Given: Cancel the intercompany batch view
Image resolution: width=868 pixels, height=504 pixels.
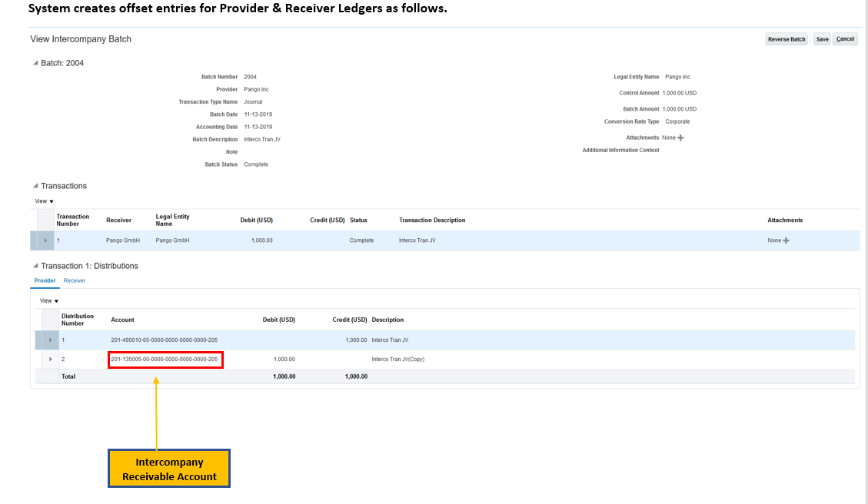Looking at the screenshot, I should point(845,39).
